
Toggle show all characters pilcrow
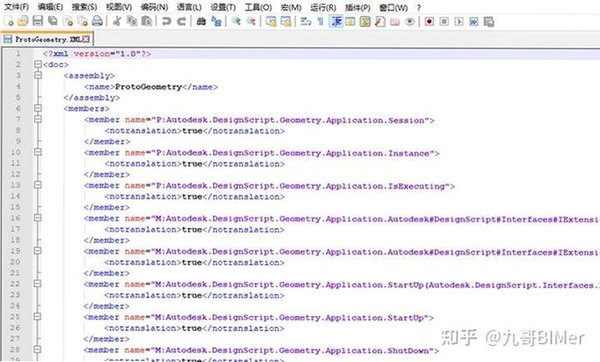coord(321,21)
